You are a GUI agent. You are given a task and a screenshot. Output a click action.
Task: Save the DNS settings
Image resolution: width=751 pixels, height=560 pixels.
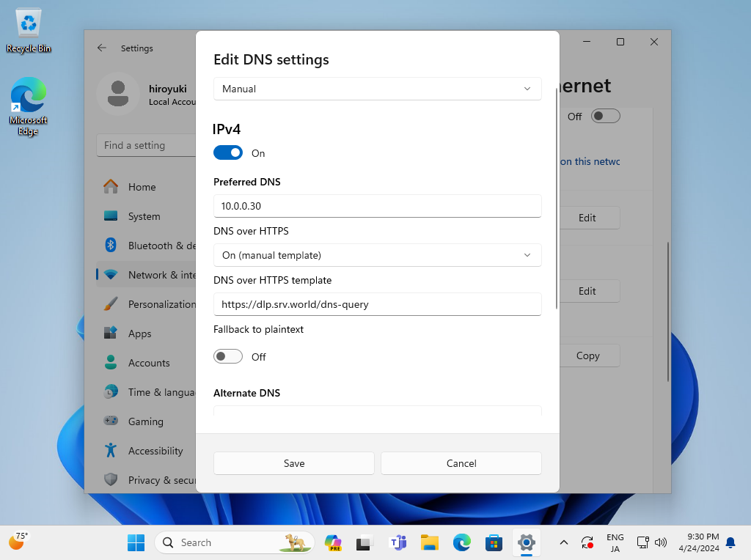tap(293, 463)
